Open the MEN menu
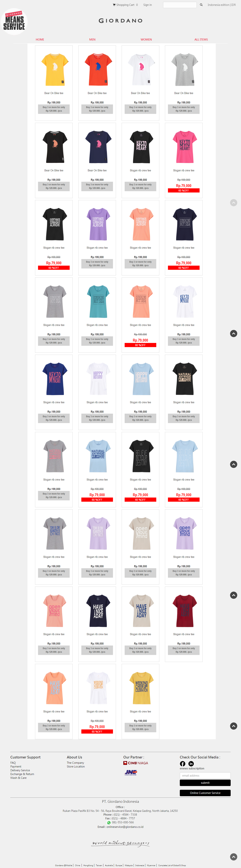This screenshot has height=868, width=241. pos(92,39)
